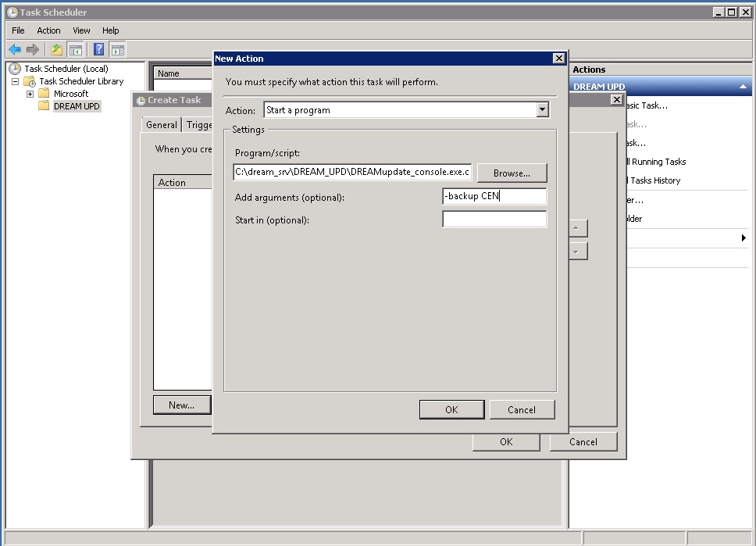This screenshot has height=546, width=756.
Task: Switch to the Triggers tab in Create Task
Action: pos(198,125)
